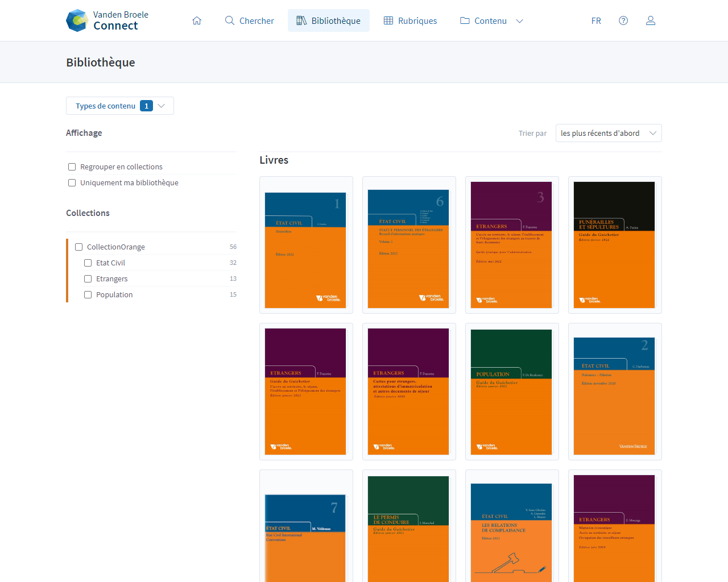Click the Population collection label
728x582 pixels.
(x=114, y=294)
